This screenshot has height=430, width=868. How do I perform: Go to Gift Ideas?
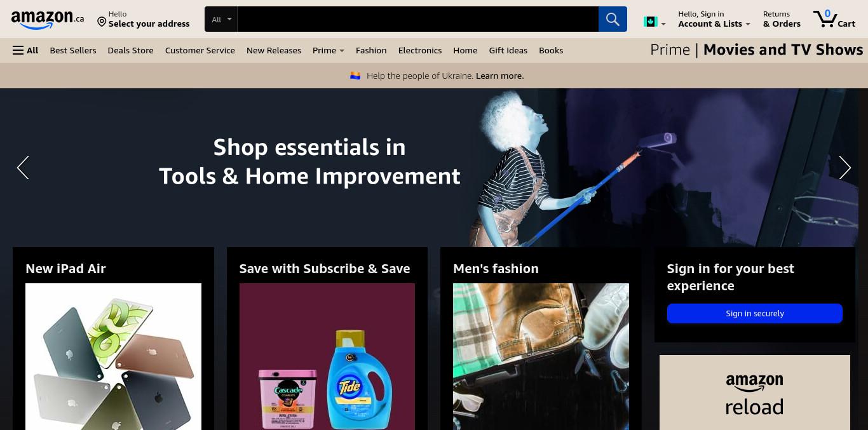508,50
